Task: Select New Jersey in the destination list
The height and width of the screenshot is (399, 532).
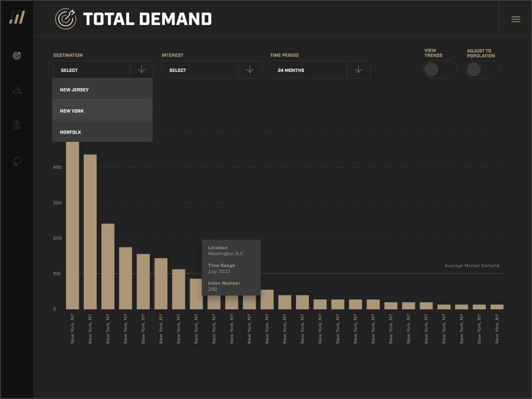Action: 102,89
